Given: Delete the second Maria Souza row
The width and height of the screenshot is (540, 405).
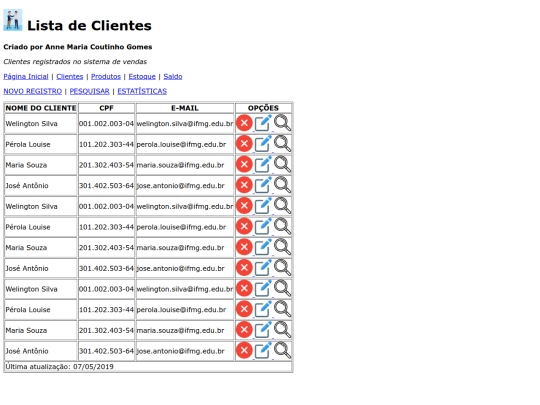Looking at the screenshot, I should tap(244, 247).
